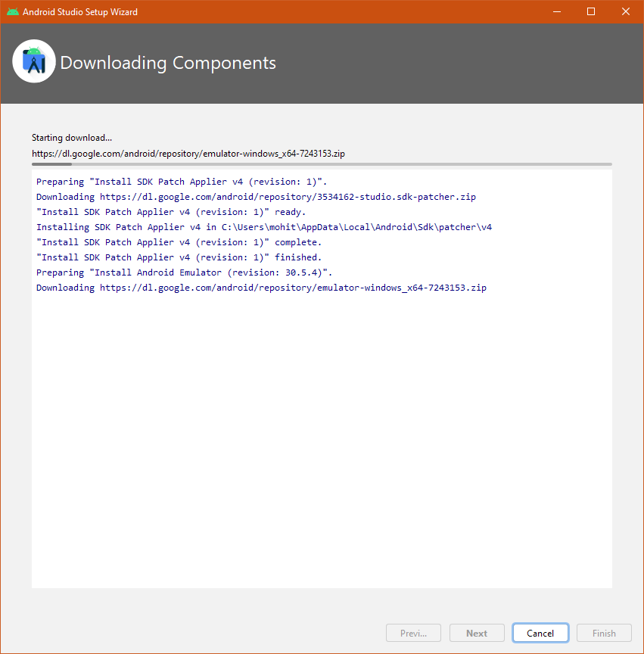Click the log line showing the Sdk\patcher\v4 path

(264, 227)
